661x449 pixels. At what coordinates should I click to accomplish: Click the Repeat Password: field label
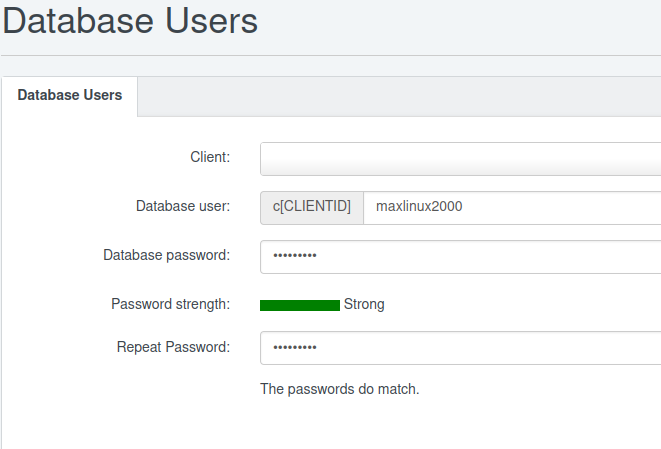(x=173, y=347)
